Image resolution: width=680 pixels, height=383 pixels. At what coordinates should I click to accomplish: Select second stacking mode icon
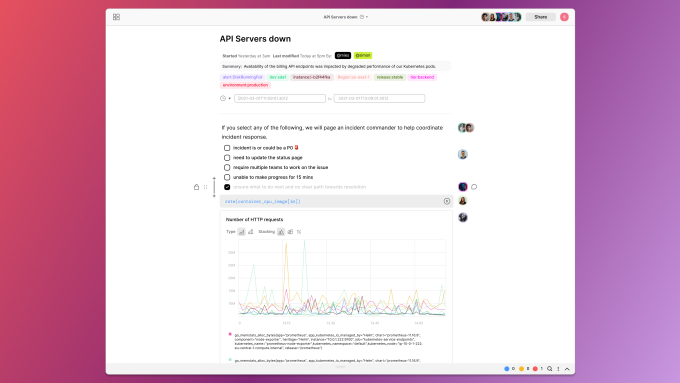290,232
